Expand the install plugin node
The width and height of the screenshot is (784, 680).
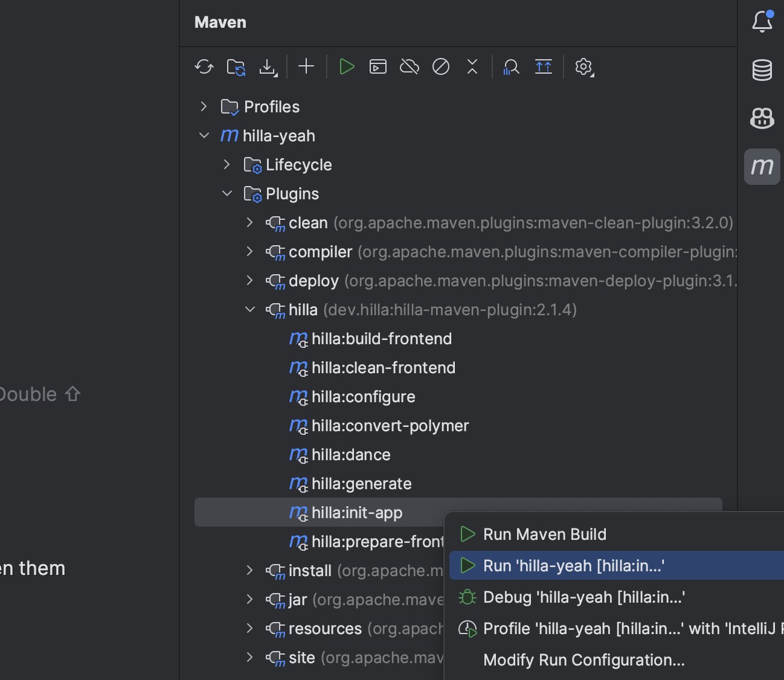(250, 570)
